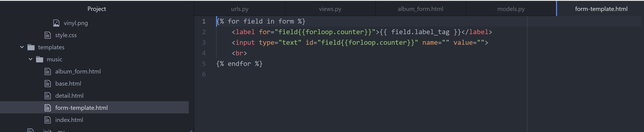The image size is (644, 132).
Task: Click line number 6 in the gutter
Action: (204, 74)
